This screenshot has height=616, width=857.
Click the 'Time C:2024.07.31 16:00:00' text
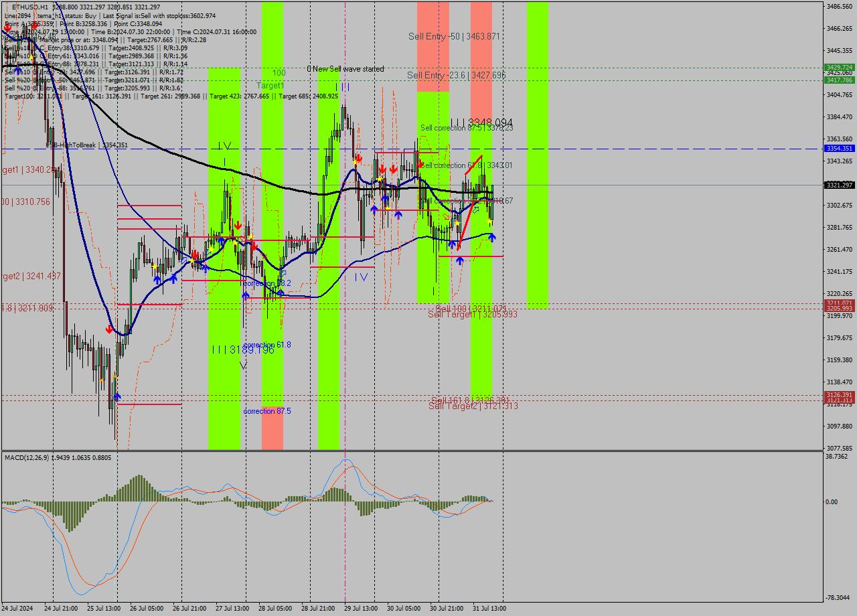(217, 31)
